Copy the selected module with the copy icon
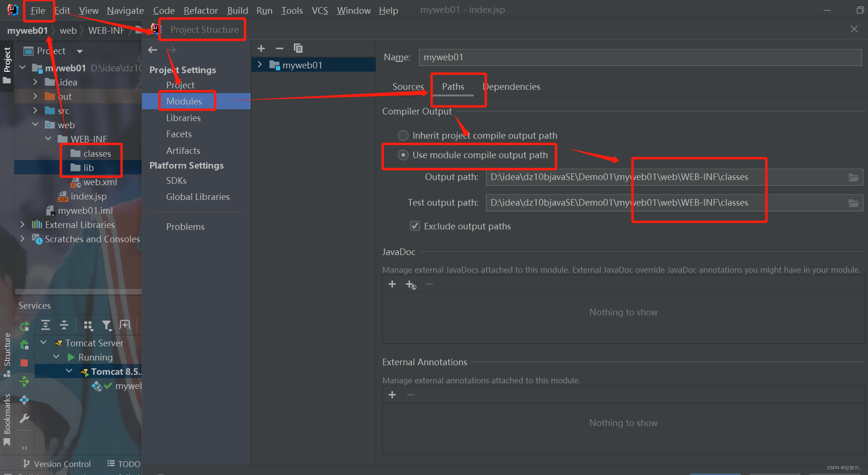Viewport: 868px width, 475px height. click(298, 48)
